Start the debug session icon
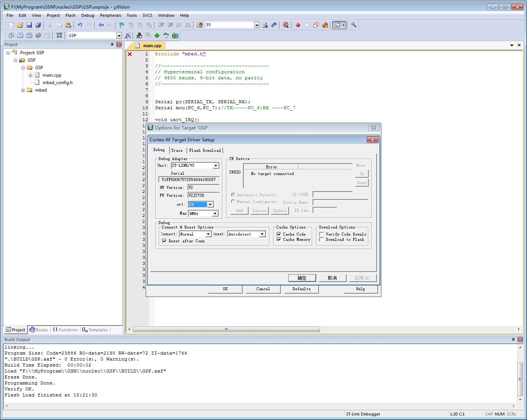The height and width of the screenshot is (420, 527). point(286,25)
